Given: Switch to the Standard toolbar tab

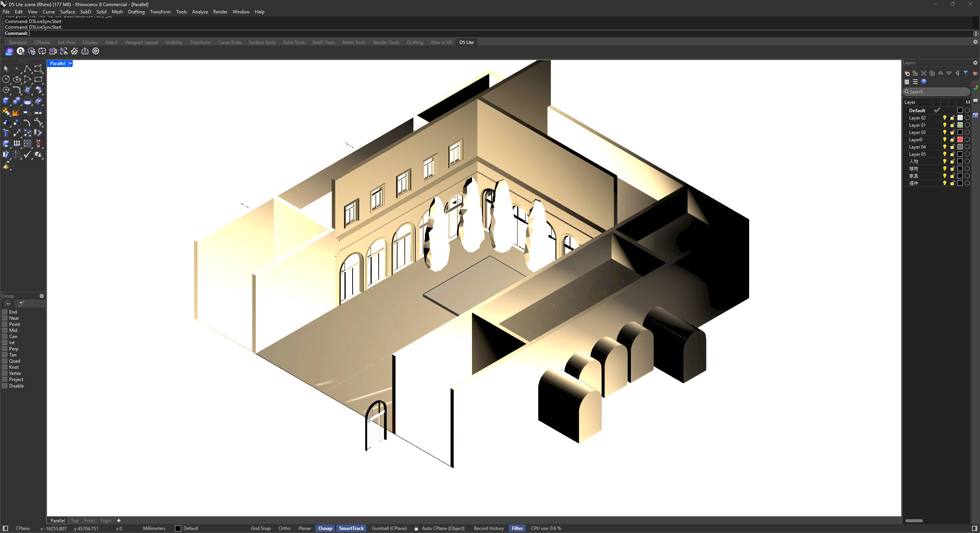Looking at the screenshot, I should point(18,43).
